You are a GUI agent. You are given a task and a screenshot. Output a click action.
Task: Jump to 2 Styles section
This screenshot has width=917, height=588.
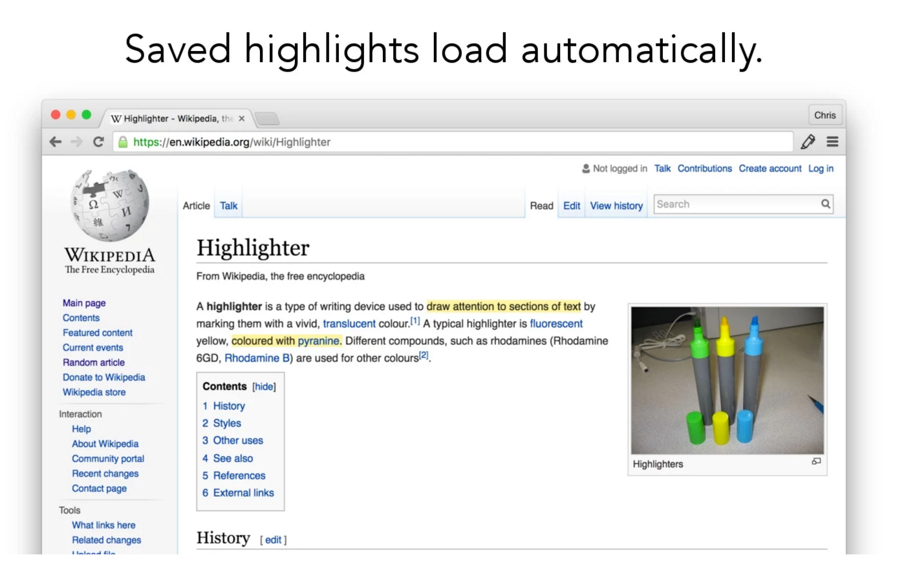[222, 423]
